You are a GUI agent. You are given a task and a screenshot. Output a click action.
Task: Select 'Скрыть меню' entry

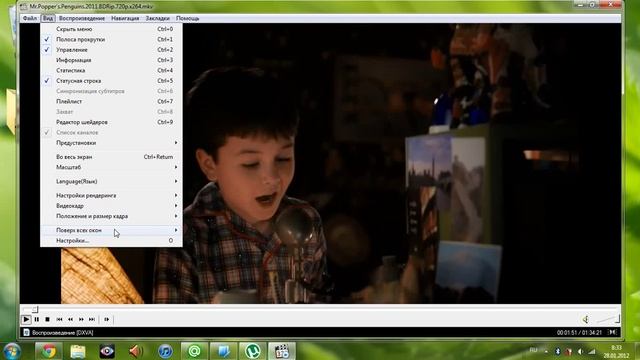coord(111,29)
